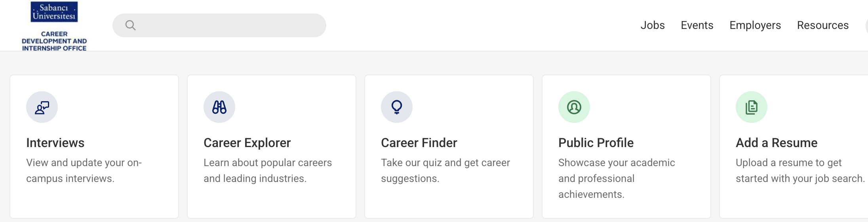Select the Add a Resume heading
The height and width of the screenshot is (222, 868).
point(777,143)
